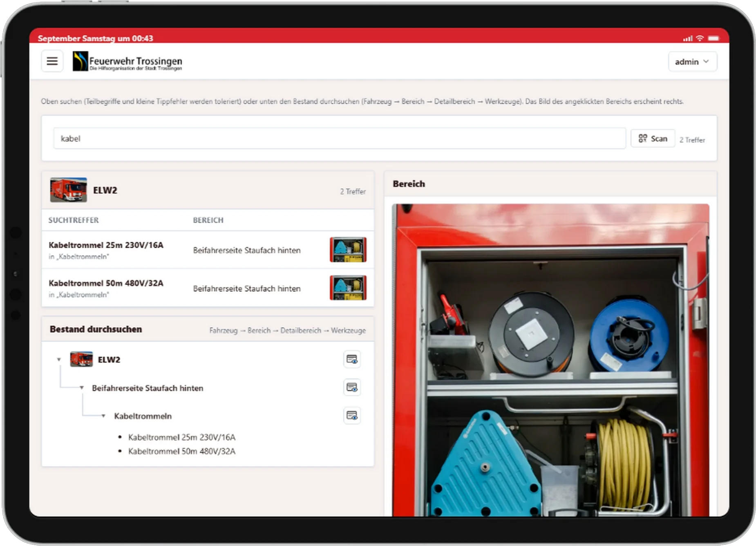
Task: Click the SUCHTREFFER column header
Action: pos(74,220)
